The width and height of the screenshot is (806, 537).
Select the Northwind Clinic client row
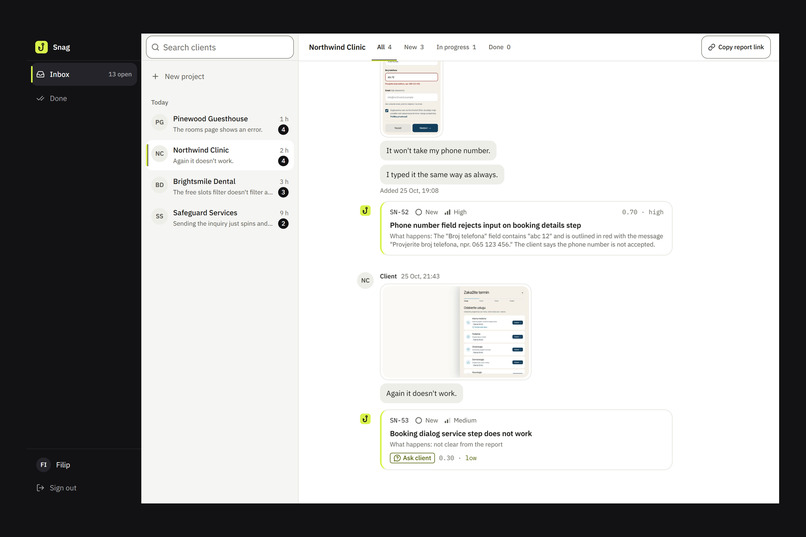[220, 155]
